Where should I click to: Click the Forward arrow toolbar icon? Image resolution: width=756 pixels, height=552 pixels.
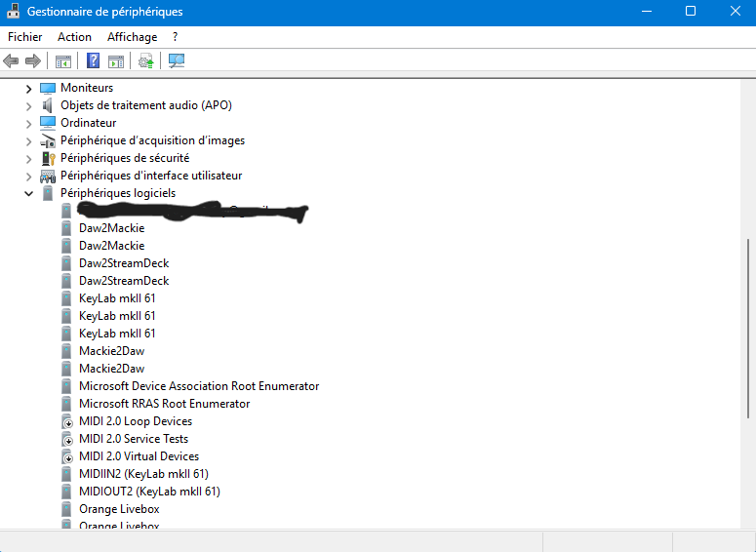(33, 61)
